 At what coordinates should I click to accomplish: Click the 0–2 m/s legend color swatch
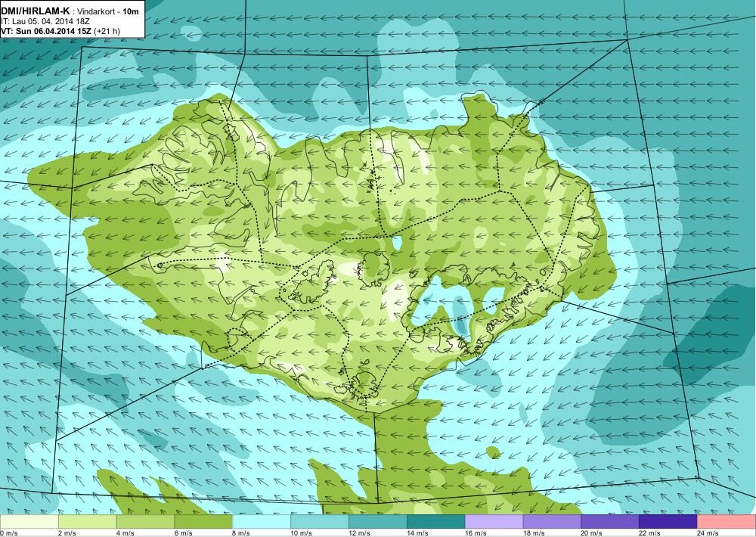(x=29, y=522)
